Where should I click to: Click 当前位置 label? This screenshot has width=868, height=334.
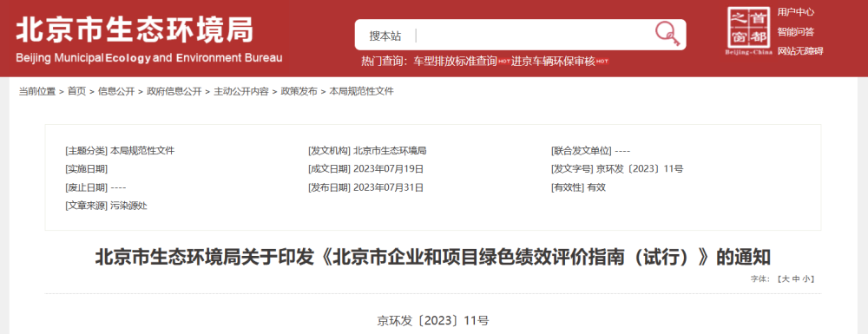pyautogui.click(x=37, y=92)
